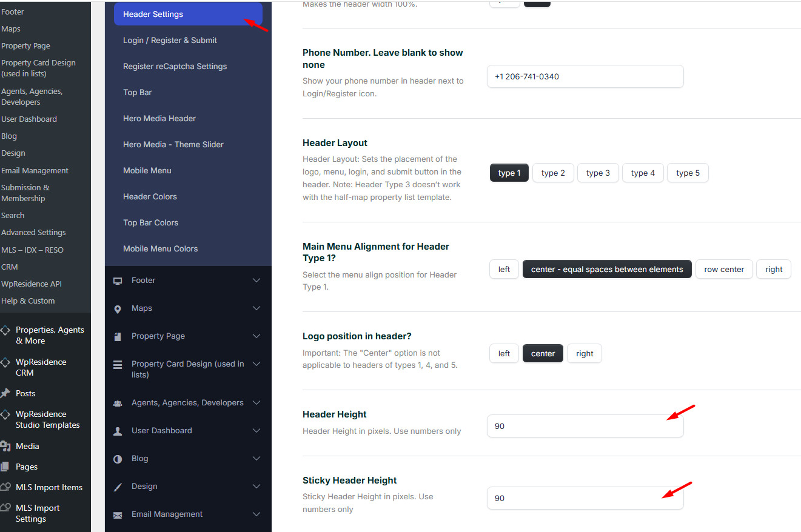Click the Blog half-circle icon

pos(118,459)
